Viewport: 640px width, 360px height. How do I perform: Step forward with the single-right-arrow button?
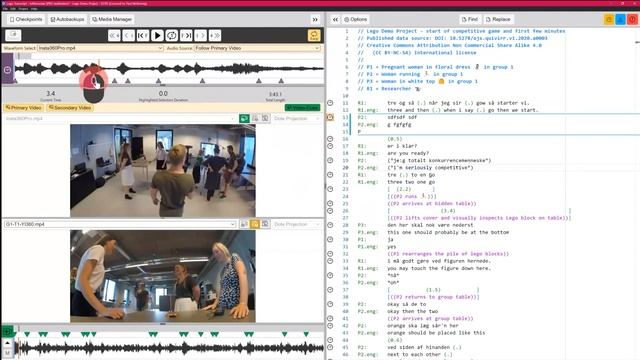(201, 36)
